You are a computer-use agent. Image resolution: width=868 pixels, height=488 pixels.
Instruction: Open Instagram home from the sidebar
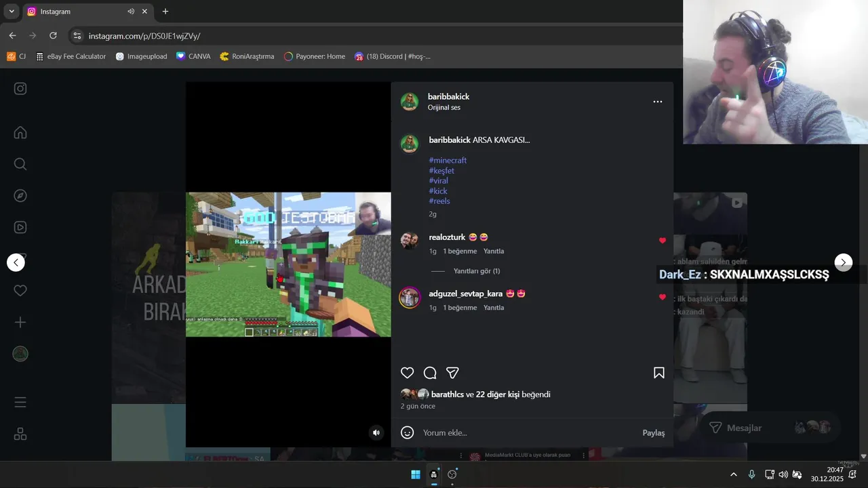tap(20, 132)
